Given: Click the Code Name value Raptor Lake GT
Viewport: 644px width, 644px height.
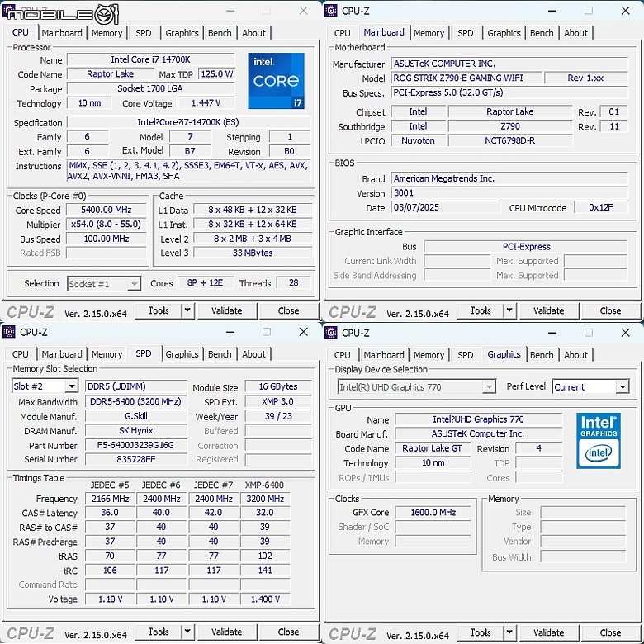Looking at the screenshot, I should (x=432, y=448).
